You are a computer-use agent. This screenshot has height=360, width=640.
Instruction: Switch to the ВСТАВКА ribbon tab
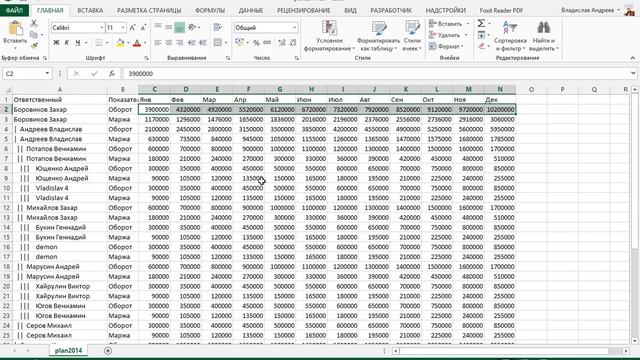[x=90, y=10]
